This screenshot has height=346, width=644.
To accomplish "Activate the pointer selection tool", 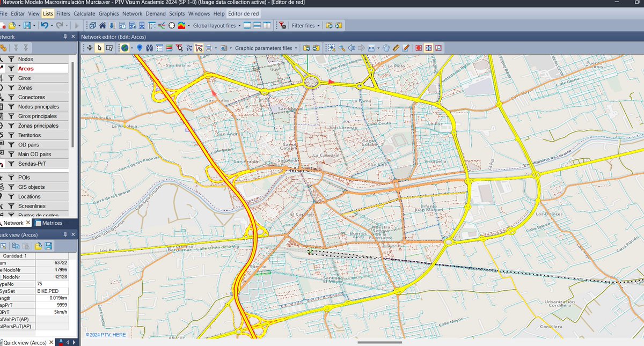I will [99, 48].
